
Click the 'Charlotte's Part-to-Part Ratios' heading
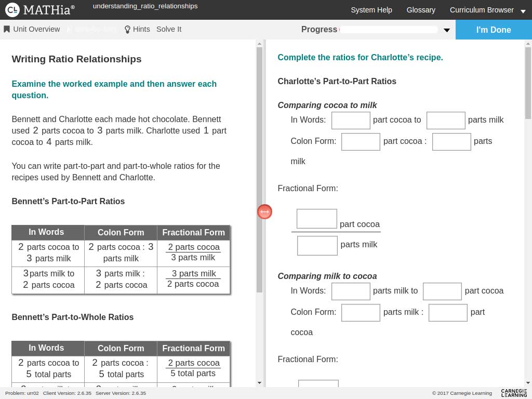pos(337,81)
